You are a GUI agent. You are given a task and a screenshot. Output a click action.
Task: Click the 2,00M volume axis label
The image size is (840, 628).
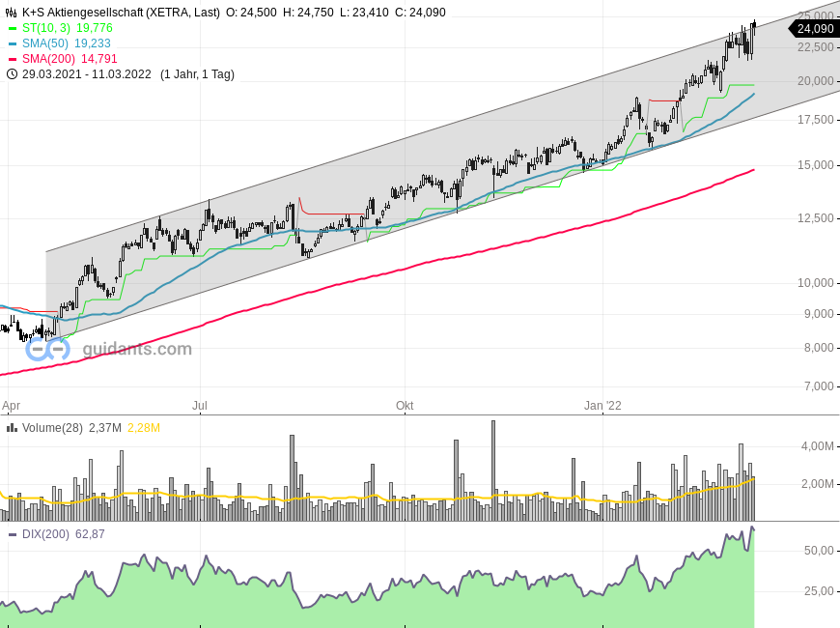[818, 484]
